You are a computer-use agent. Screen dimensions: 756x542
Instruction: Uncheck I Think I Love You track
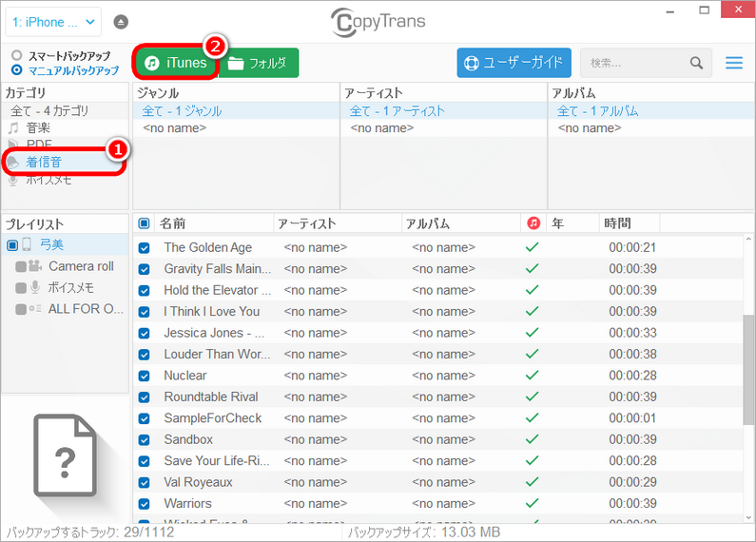pos(144,312)
